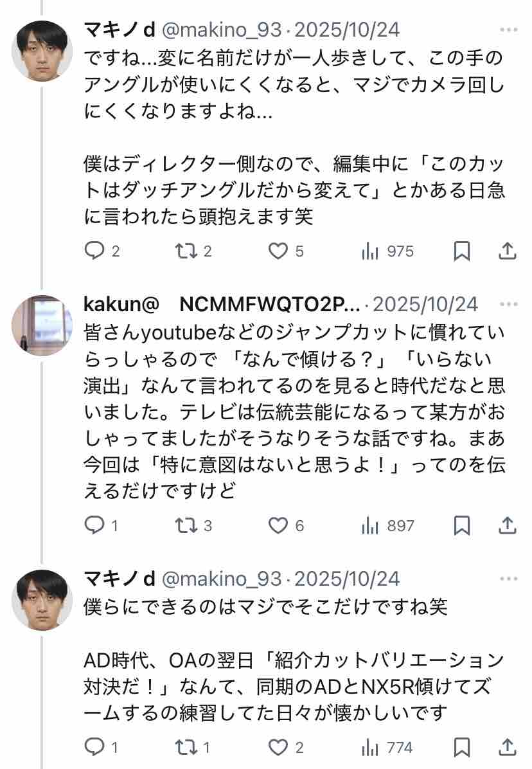
Task: Bookmark the first マキノd tweet
Action: 461,251
